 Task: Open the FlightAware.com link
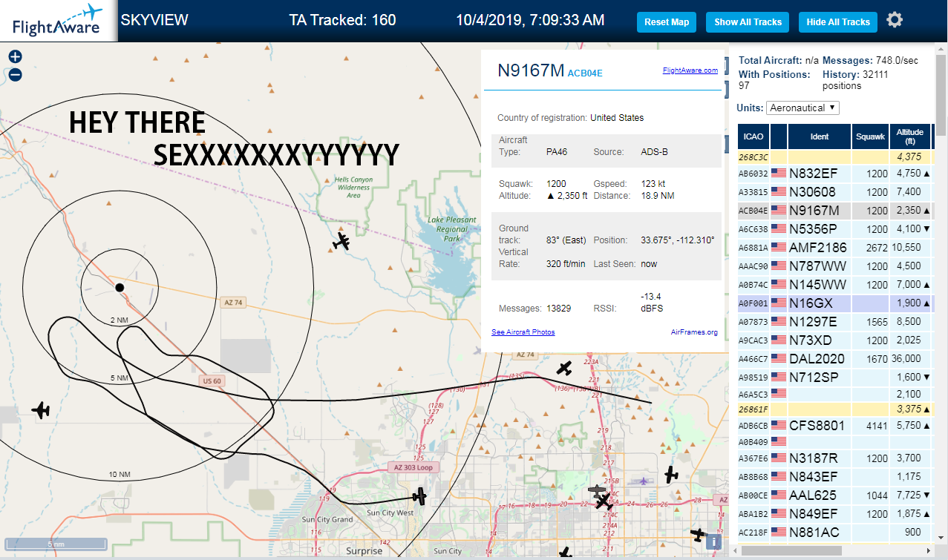point(690,70)
